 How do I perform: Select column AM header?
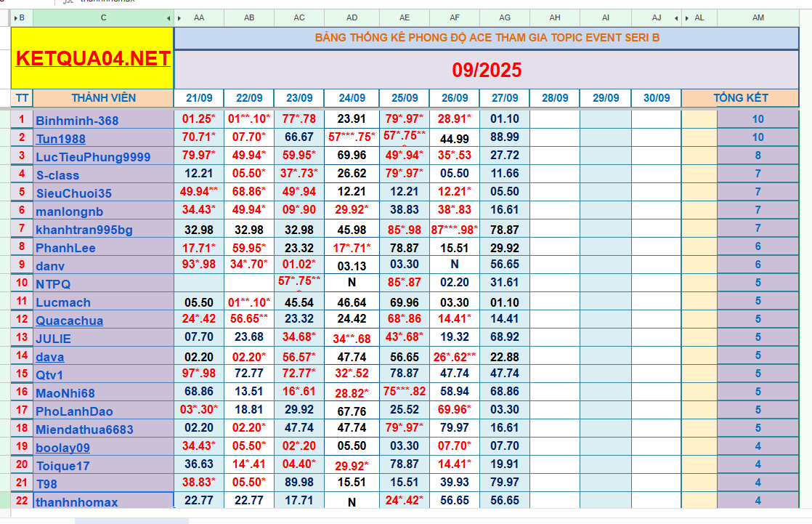point(758,17)
